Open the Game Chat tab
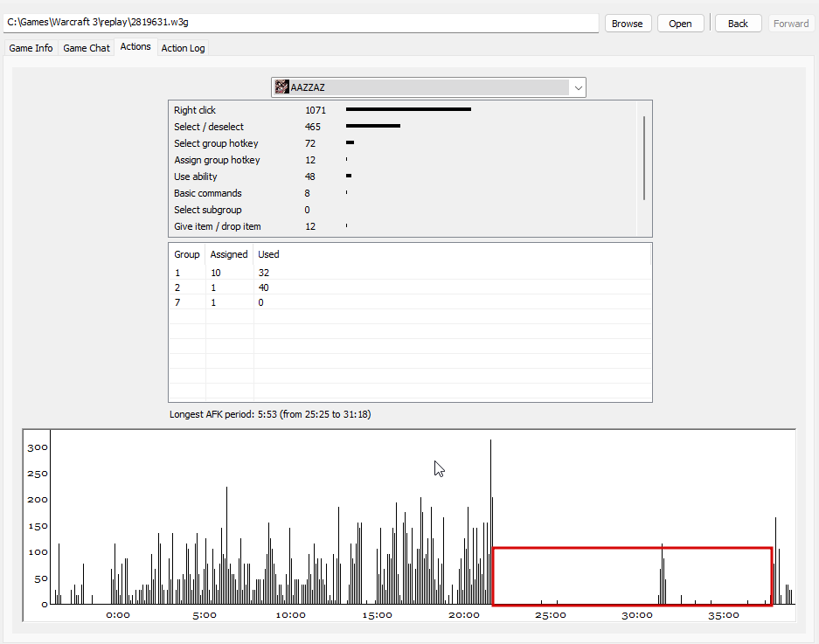Viewport: 819px width, 644px height. tap(87, 48)
